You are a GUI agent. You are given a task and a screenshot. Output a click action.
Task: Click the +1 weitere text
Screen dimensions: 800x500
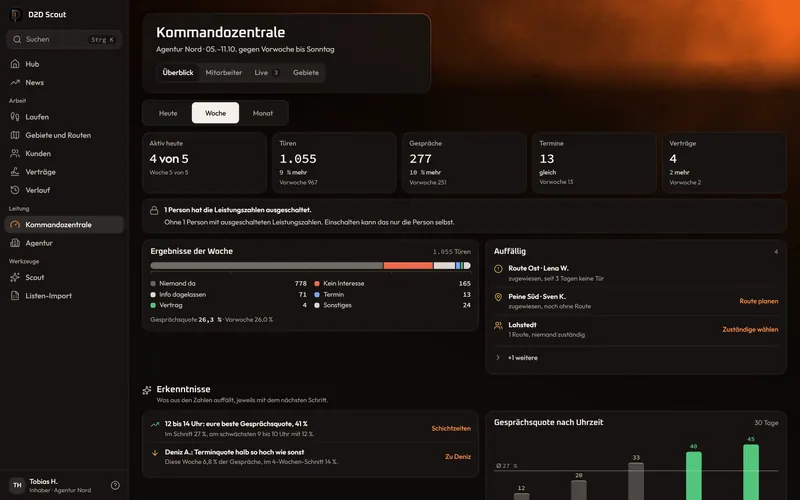click(x=522, y=358)
